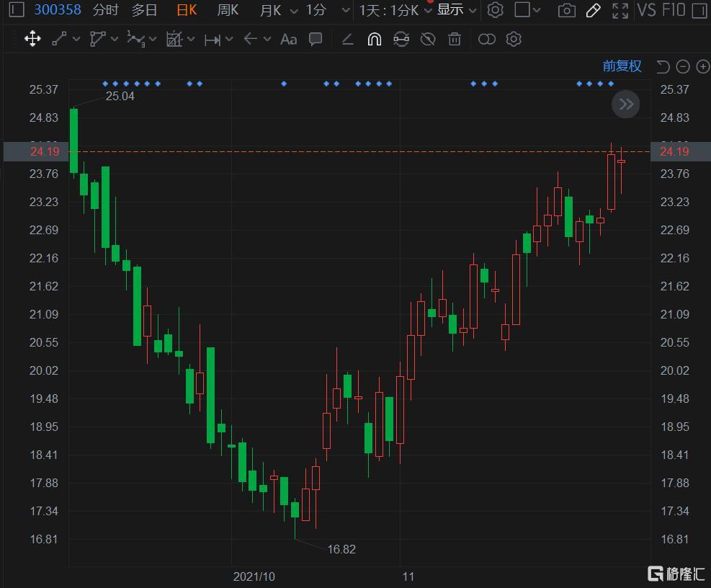
Task: Click the 2021/10 date axis label
Action: point(254,576)
